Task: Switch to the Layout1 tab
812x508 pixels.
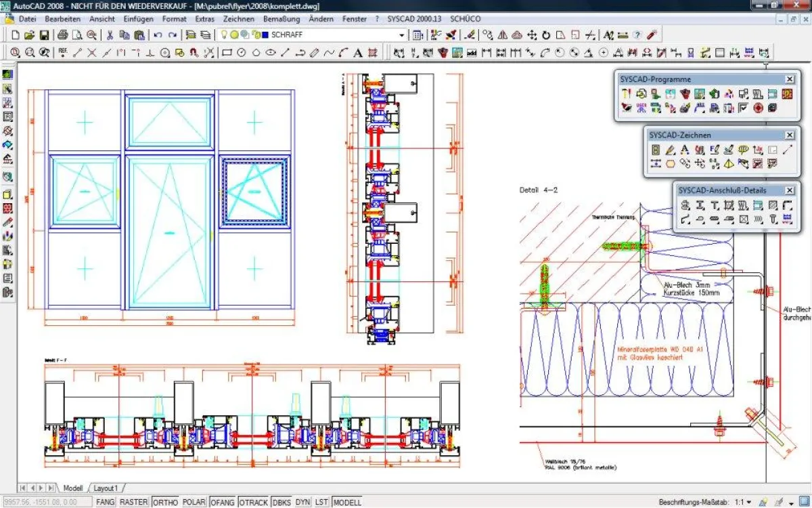Action: click(106, 488)
